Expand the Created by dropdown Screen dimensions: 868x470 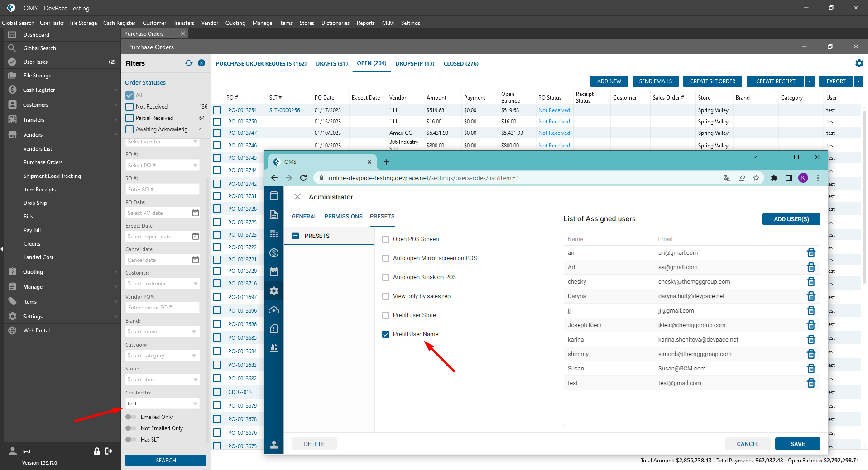(x=195, y=404)
